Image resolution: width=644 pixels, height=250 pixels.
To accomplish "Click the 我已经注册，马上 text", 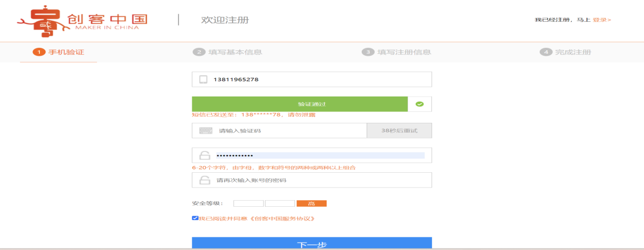I will click(x=563, y=20).
